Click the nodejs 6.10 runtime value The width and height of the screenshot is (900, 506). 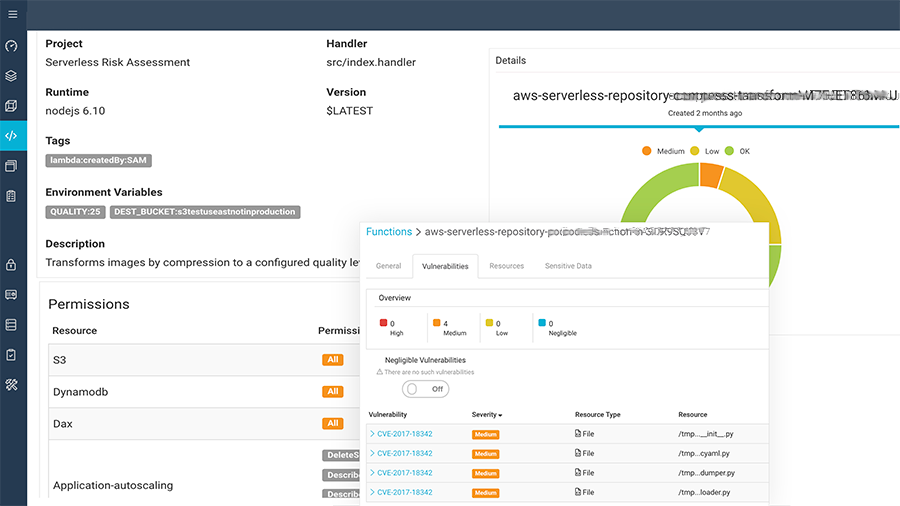[75, 111]
